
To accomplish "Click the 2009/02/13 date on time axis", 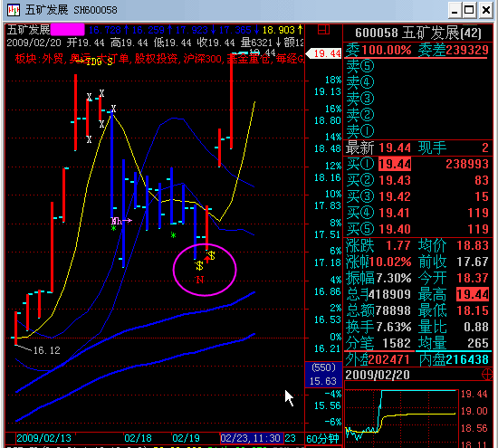I will (x=43, y=438).
